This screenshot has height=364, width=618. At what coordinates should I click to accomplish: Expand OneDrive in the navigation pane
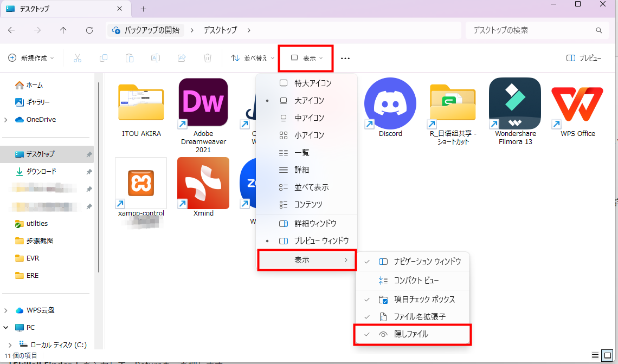tap(5, 119)
